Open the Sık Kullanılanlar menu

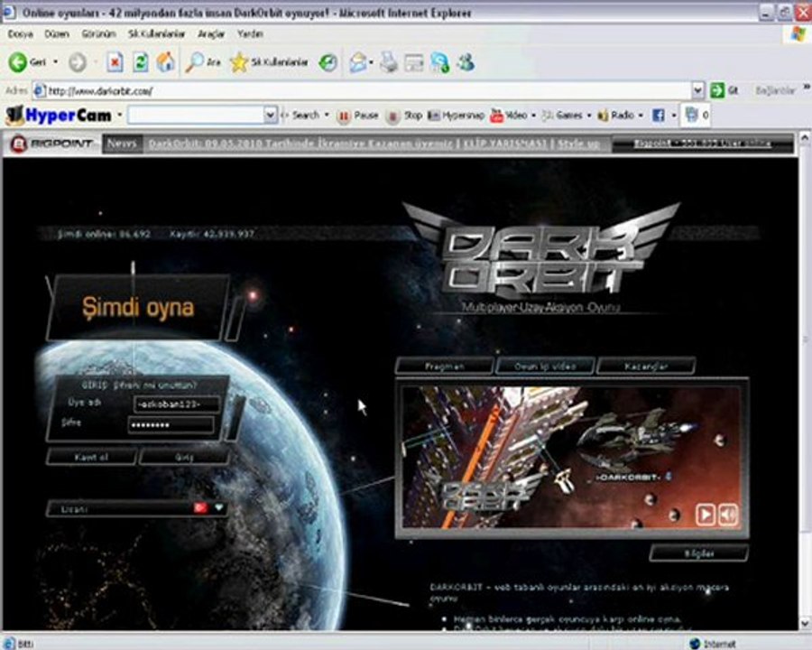156,33
